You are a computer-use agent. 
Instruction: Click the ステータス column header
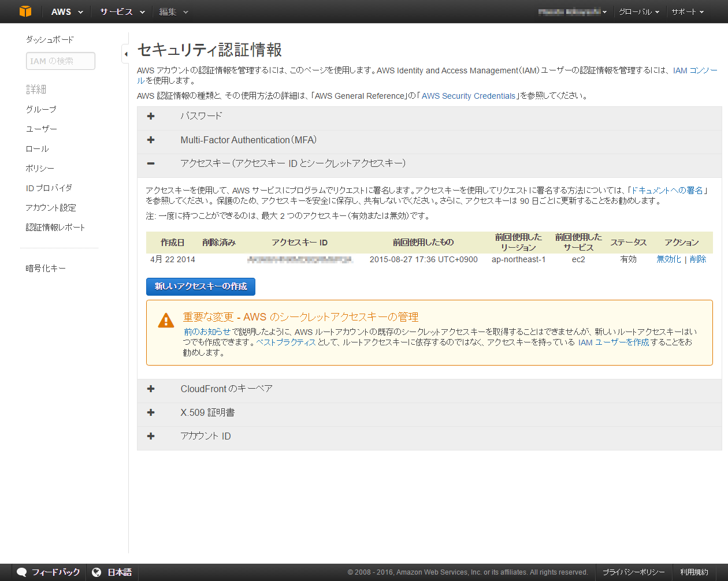coord(629,243)
